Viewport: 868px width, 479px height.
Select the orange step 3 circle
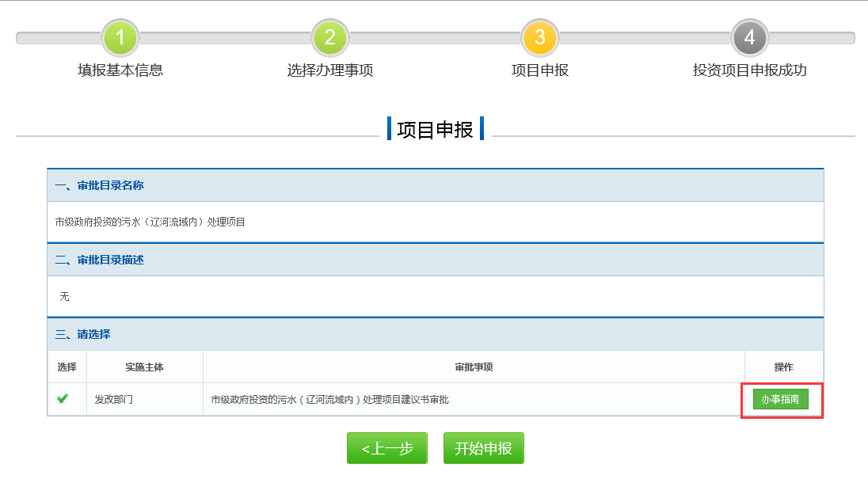click(540, 38)
